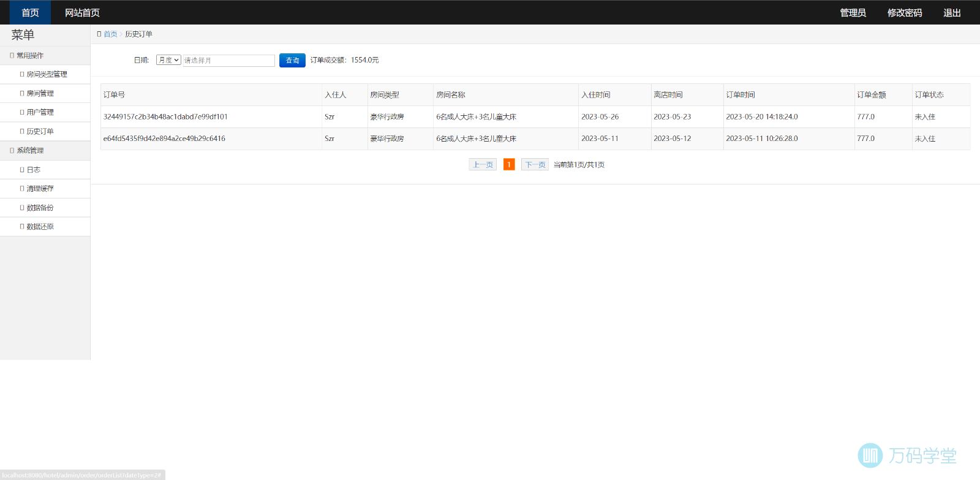The width and height of the screenshot is (980, 480).
Task: Click the 订单成交额 1554.0元 text
Action: pyautogui.click(x=344, y=60)
